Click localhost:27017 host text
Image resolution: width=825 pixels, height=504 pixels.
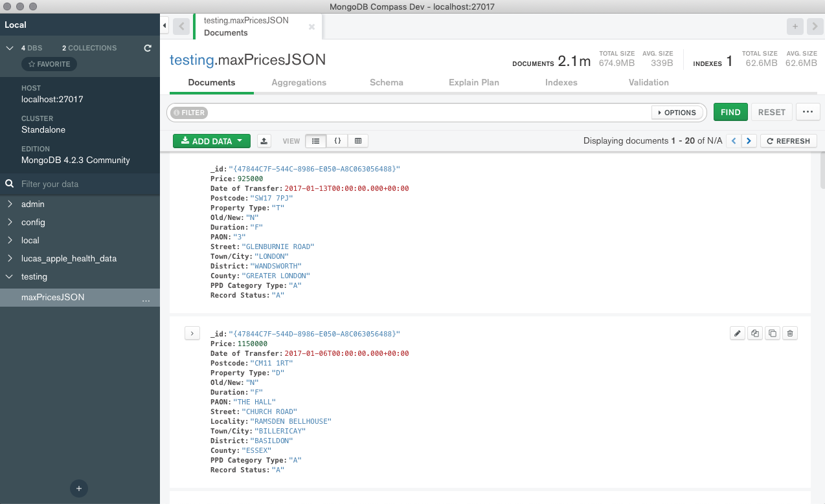coord(52,100)
